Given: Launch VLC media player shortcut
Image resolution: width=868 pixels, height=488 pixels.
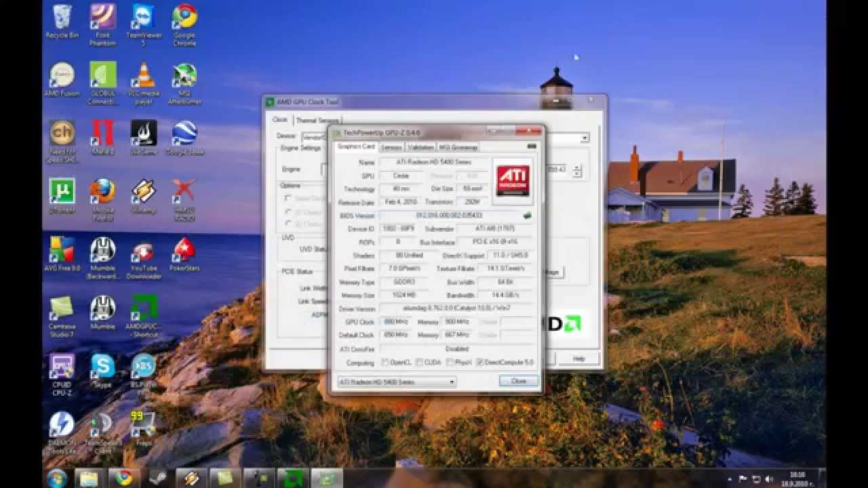Looking at the screenshot, I should pyautogui.click(x=143, y=83).
